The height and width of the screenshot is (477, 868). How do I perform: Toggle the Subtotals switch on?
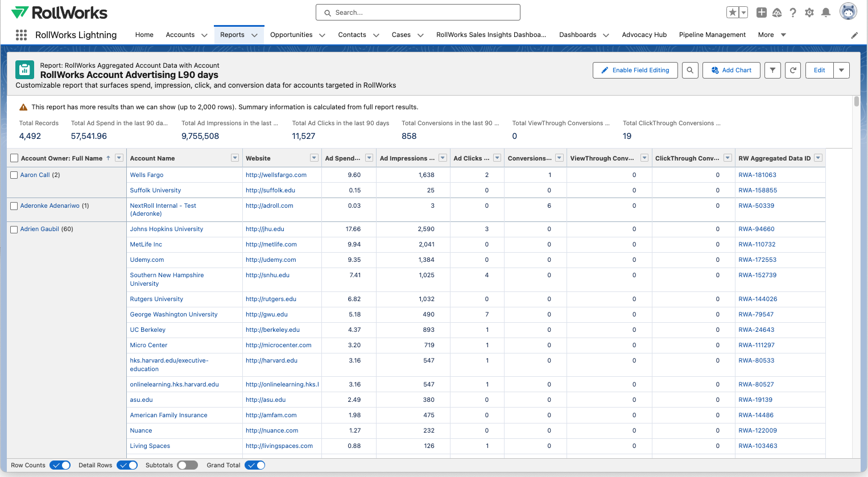[187, 465]
